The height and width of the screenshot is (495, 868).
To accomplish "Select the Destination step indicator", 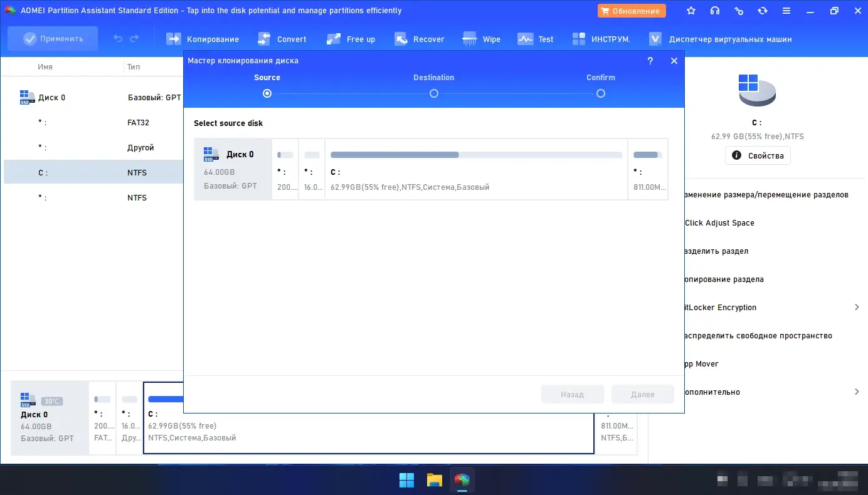I will click(x=434, y=93).
